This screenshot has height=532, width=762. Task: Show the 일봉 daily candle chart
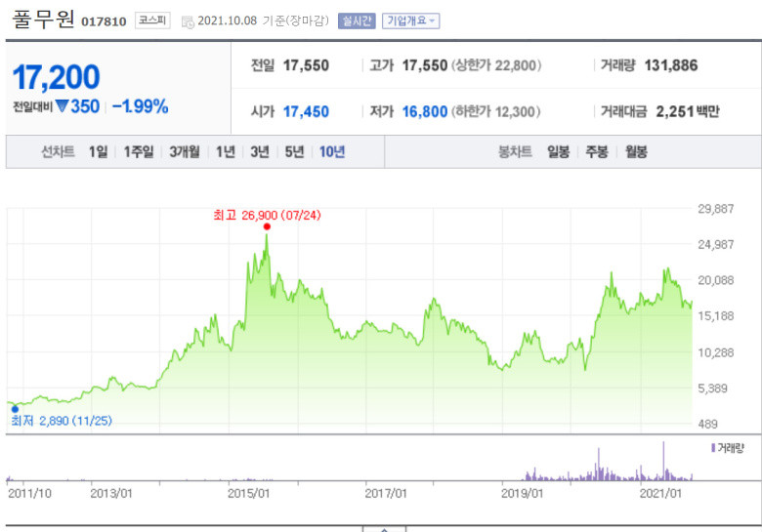point(558,152)
